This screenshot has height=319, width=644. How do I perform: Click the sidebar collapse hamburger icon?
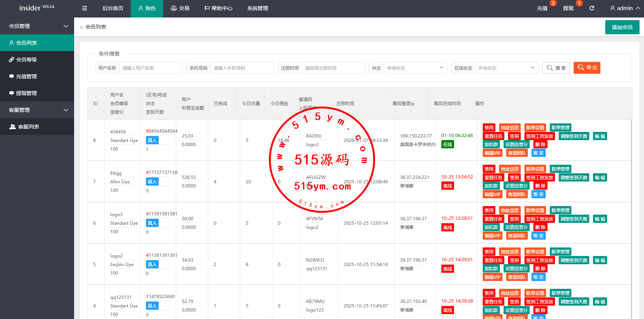click(x=85, y=8)
